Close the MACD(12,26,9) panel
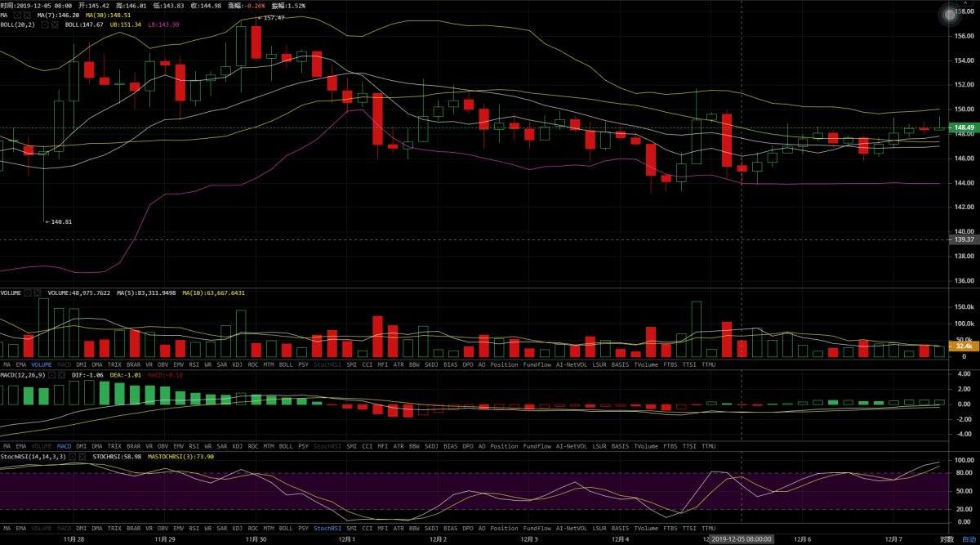The image size is (980, 545). pos(62,375)
